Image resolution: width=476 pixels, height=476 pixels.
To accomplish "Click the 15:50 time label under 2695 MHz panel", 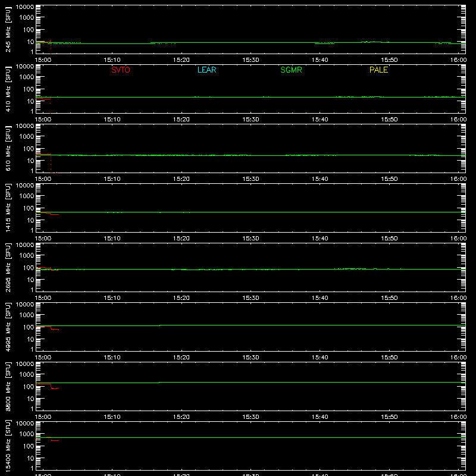I will coord(389,298).
